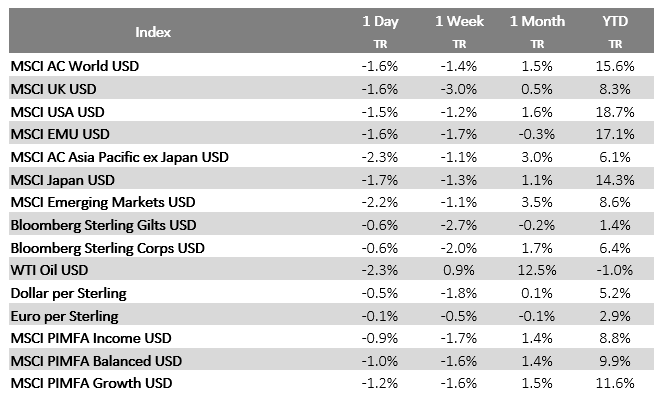Click the 1 Month column header

tap(537, 21)
